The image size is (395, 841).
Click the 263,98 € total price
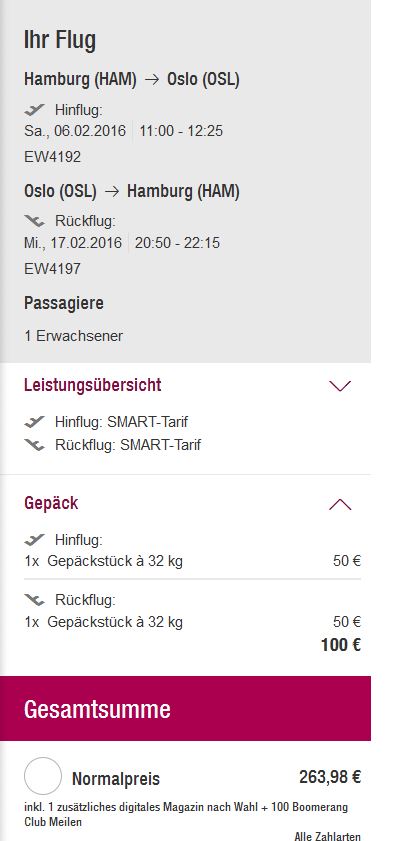330,777
